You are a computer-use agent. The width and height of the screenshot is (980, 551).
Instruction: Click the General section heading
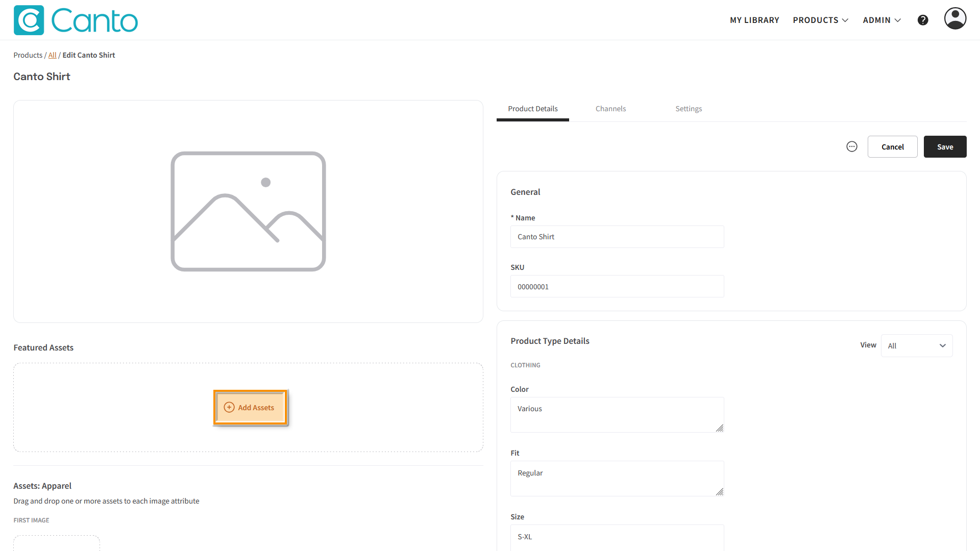coord(525,192)
